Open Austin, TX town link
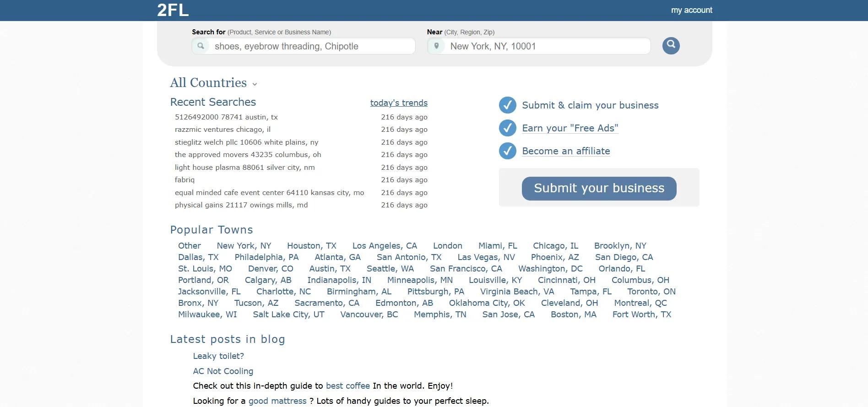Viewport: 868px width, 407px height. point(330,269)
